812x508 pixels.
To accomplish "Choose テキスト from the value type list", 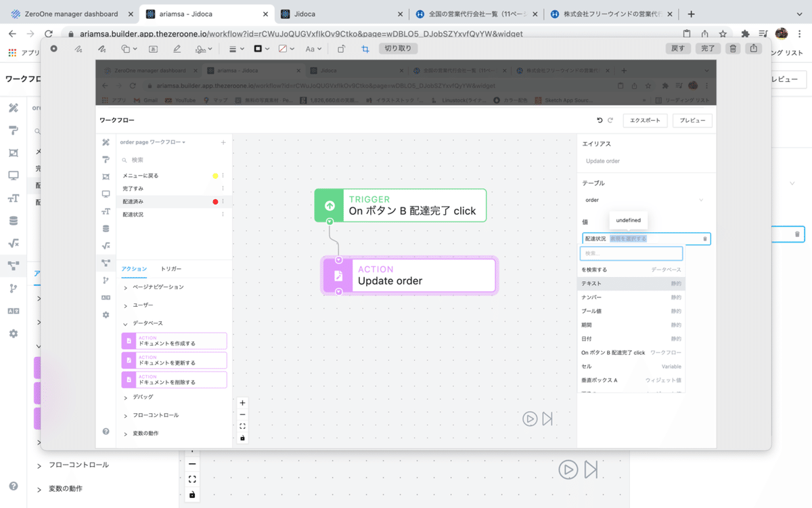I will coord(631,284).
